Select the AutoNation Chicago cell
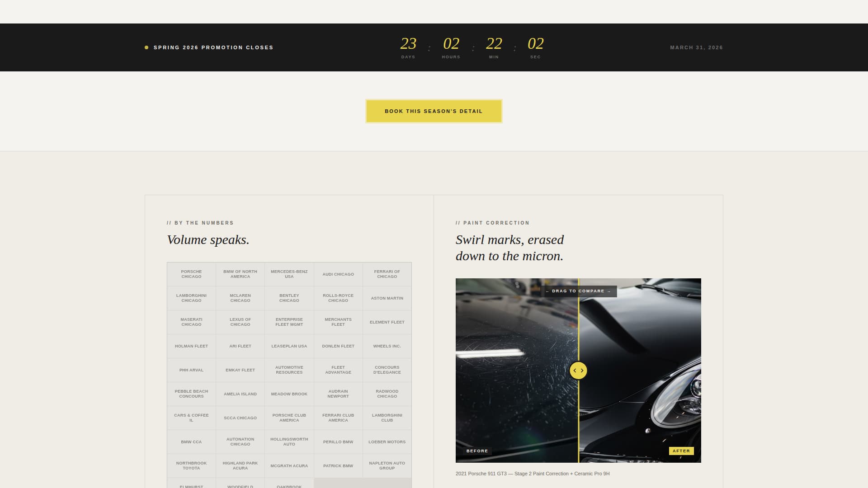The image size is (868, 488). point(240,442)
